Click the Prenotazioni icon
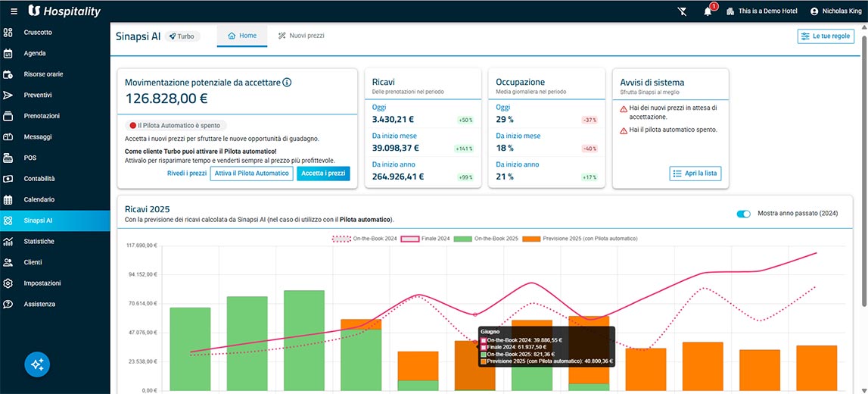The image size is (868, 394). [8, 116]
